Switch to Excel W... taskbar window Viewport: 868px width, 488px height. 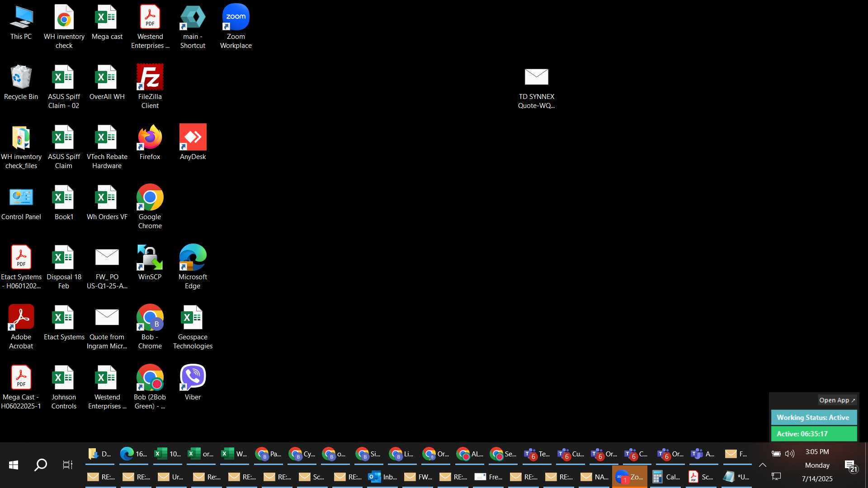234,454
